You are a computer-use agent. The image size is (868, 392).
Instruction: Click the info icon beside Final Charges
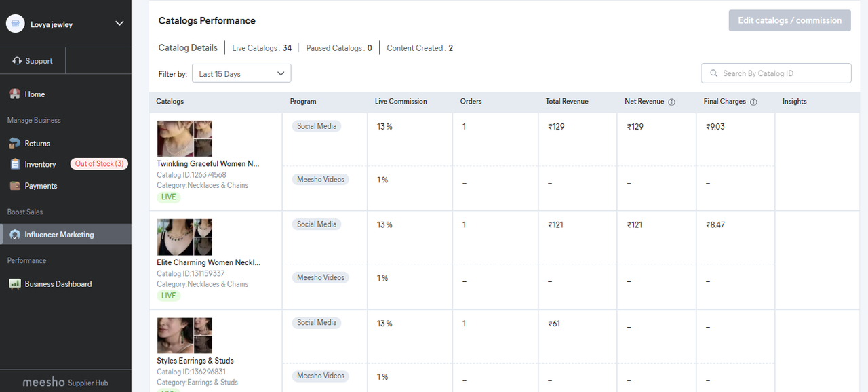coord(753,102)
